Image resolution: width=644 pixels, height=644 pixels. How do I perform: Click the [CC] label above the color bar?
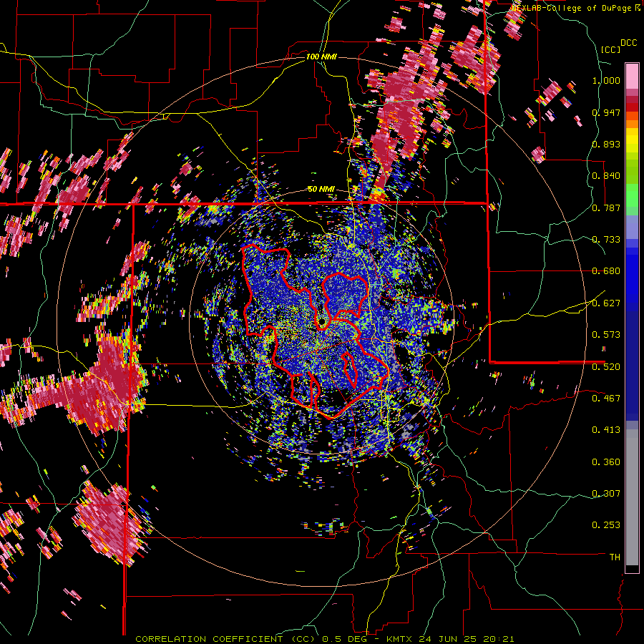pyautogui.click(x=611, y=49)
